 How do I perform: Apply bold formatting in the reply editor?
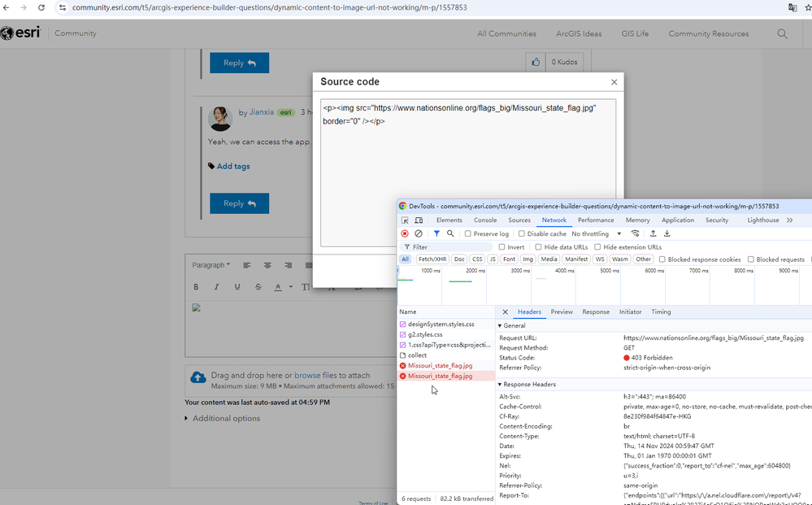196,287
